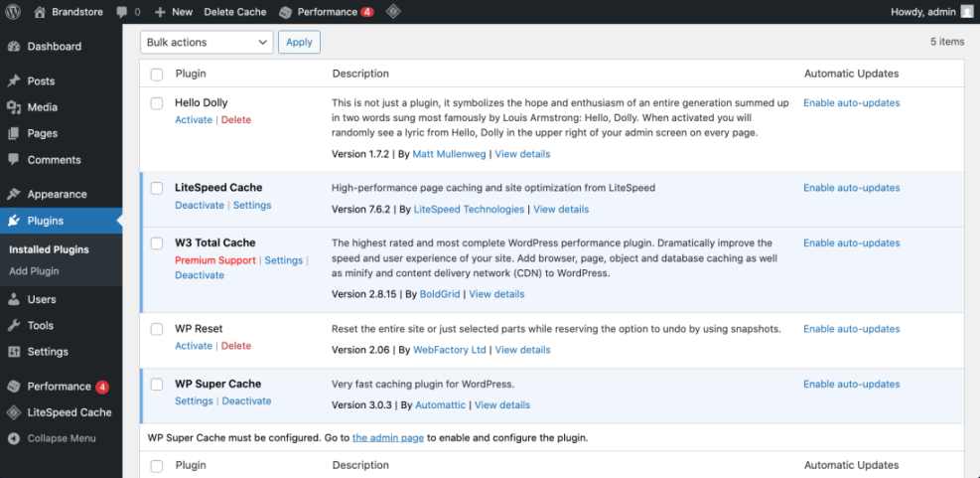
Task: Click the LiteSpeed Technologies author link
Action: pos(470,209)
